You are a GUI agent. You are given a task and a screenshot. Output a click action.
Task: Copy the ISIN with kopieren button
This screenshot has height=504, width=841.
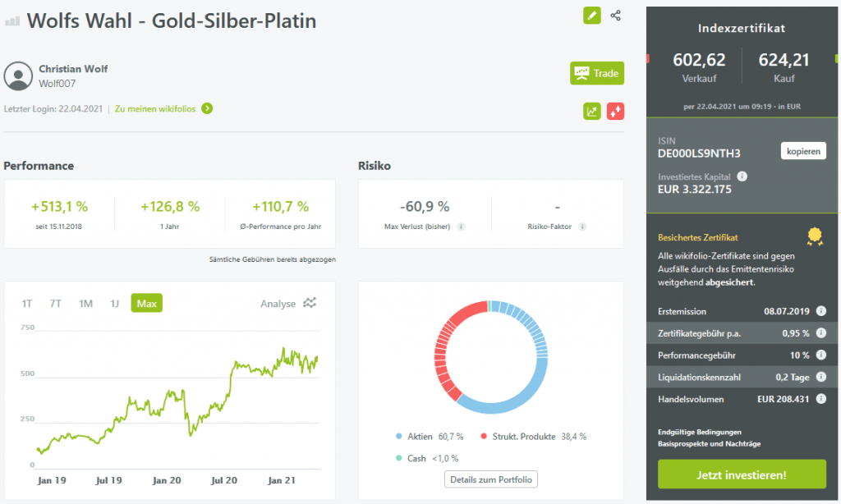(x=802, y=152)
